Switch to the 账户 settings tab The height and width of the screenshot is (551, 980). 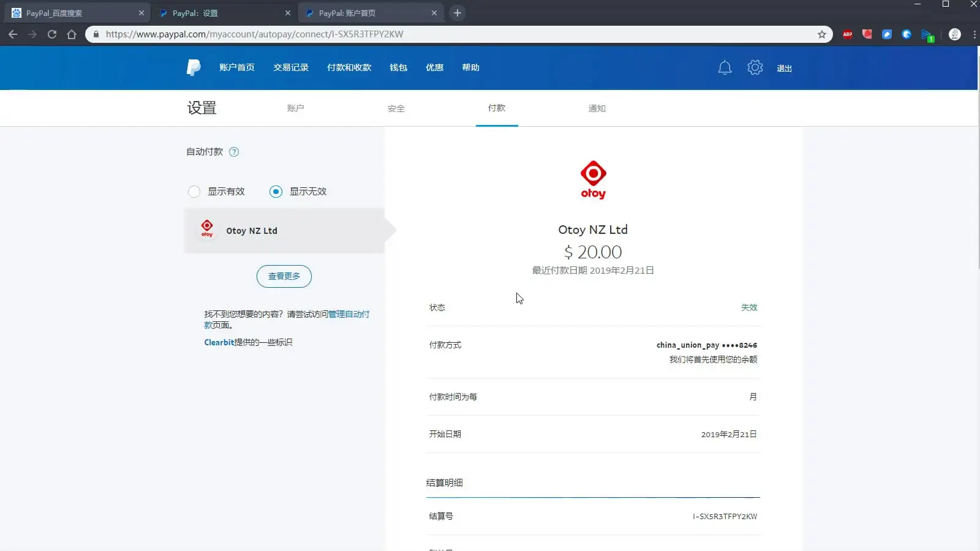(295, 108)
